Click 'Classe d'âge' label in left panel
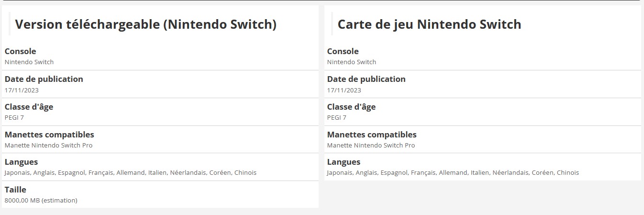The width and height of the screenshot is (644, 215). (x=29, y=107)
